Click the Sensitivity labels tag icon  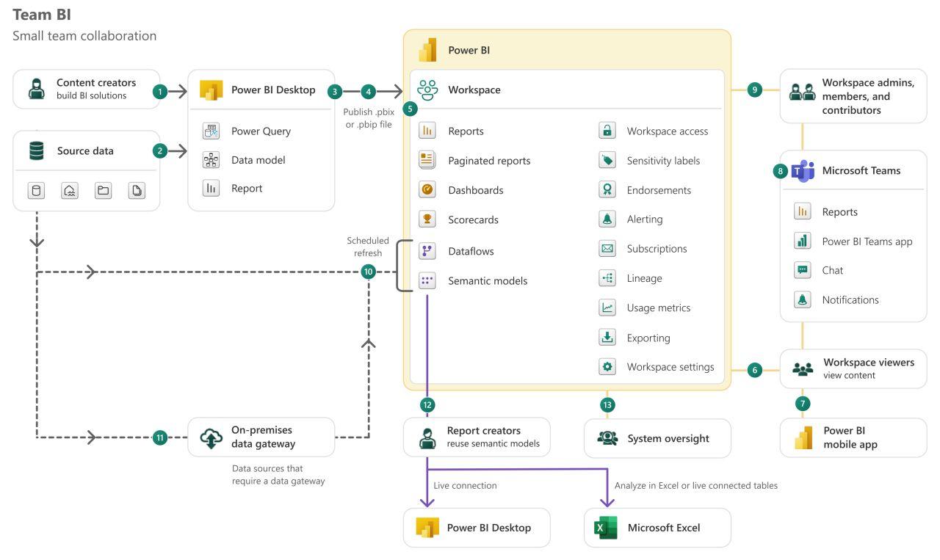pos(607,161)
